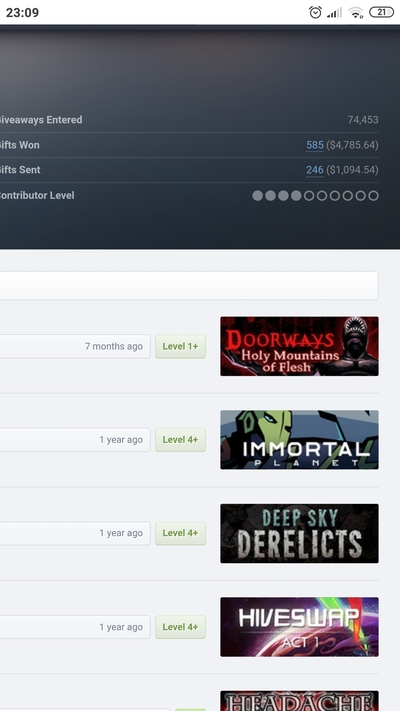Click 1 year ago beside Deep Sky Derelicts

121,533
